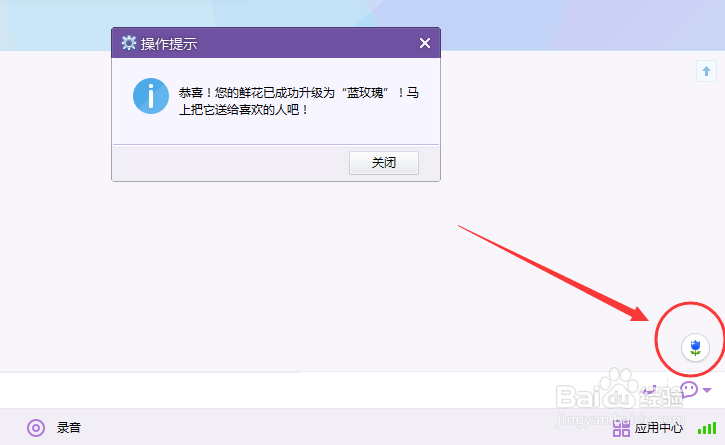Click the gear icon in dialog title

(x=129, y=43)
